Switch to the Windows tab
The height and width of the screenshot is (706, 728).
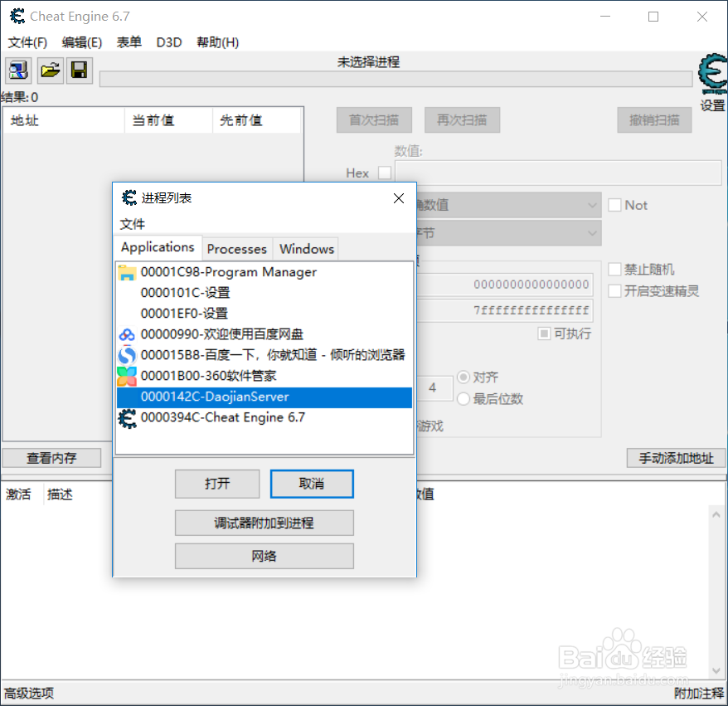[307, 249]
